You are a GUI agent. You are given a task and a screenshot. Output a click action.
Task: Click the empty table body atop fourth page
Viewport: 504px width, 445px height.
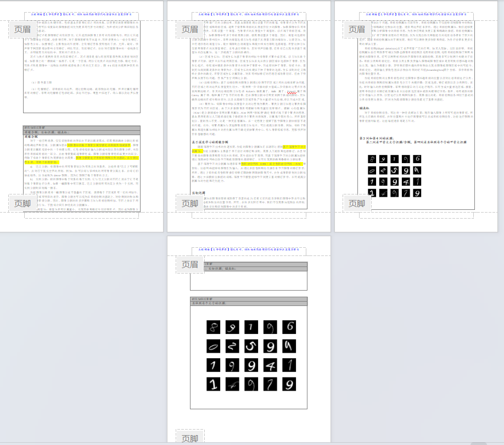(249, 280)
